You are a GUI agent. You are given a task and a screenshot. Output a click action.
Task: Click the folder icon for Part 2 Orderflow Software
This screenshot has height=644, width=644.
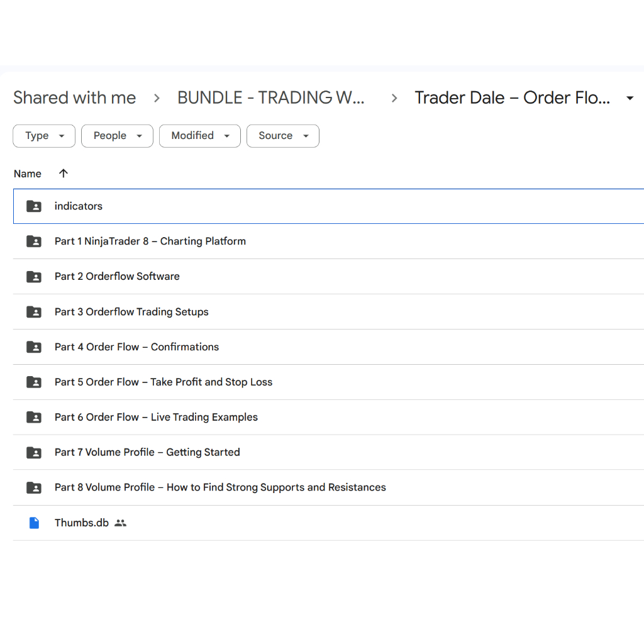click(x=34, y=277)
